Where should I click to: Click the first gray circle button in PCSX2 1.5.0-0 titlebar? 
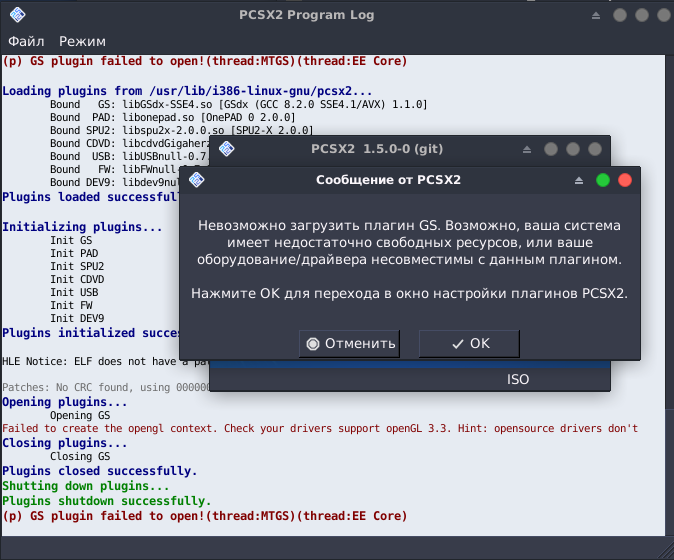click(551, 149)
